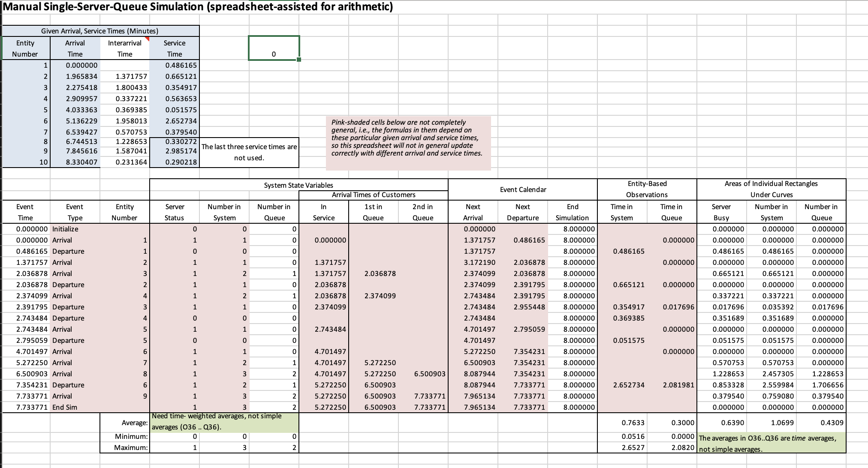Screen dimensions: 868x468
Task: Click the Initialize event type cell
Action: tap(64, 229)
